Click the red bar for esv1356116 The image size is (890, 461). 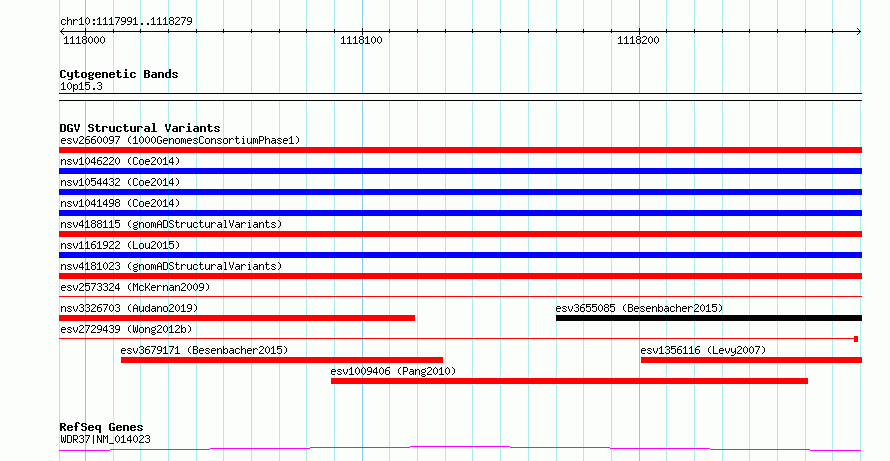pos(752,360)
